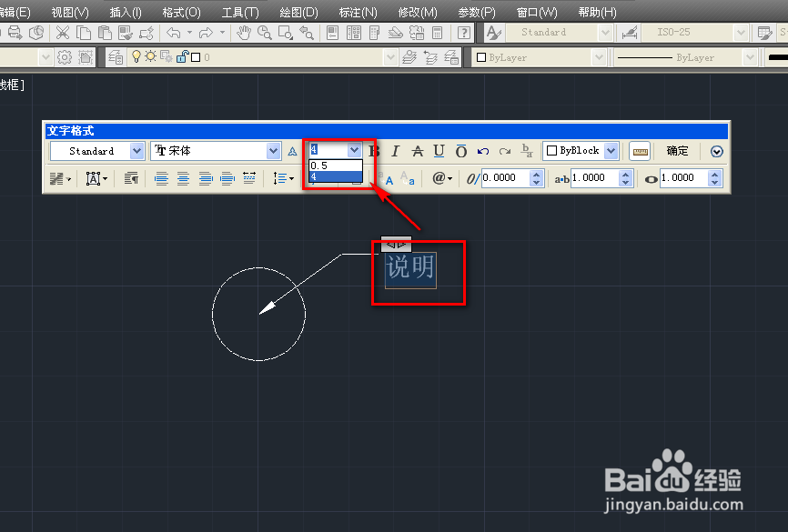Toggle layer 0 freeze sun icon

coord(151,56)
